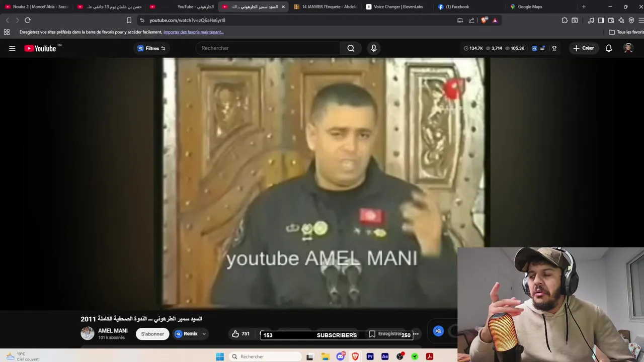Image resolution: width=644 pixels, height=362 pixels.
Task: Toggle the browser sidebar panel icon
Action: pyautogui.click(x=601, y=20)
